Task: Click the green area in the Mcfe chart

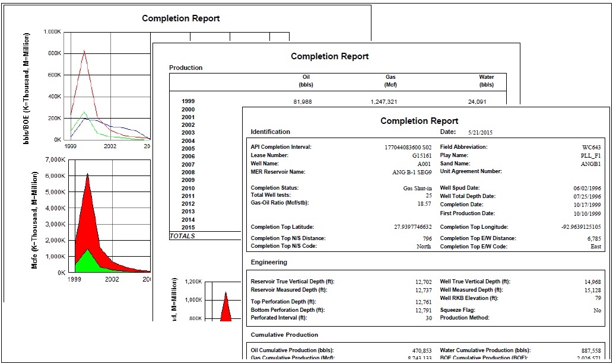Action: tap(89, 262)
